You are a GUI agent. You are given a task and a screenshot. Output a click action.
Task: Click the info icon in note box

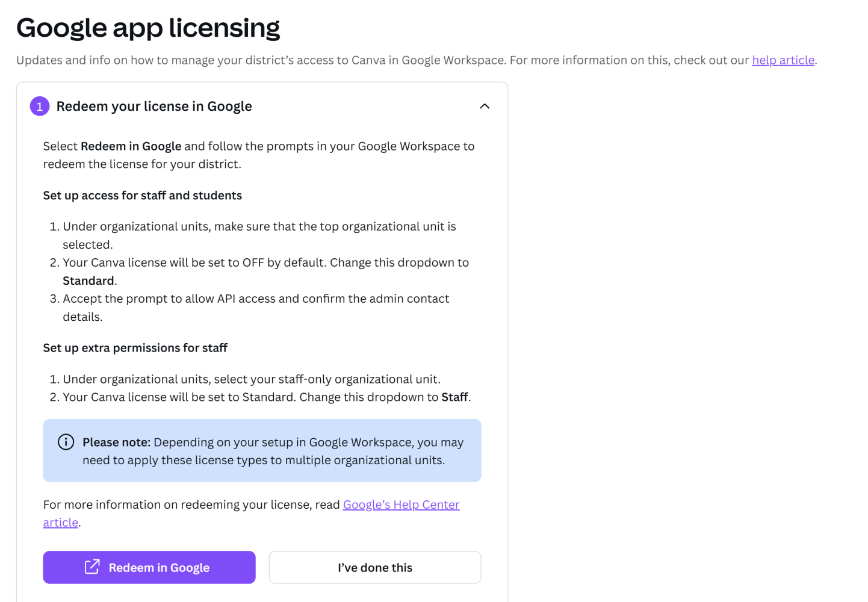(x=66, y=442)
